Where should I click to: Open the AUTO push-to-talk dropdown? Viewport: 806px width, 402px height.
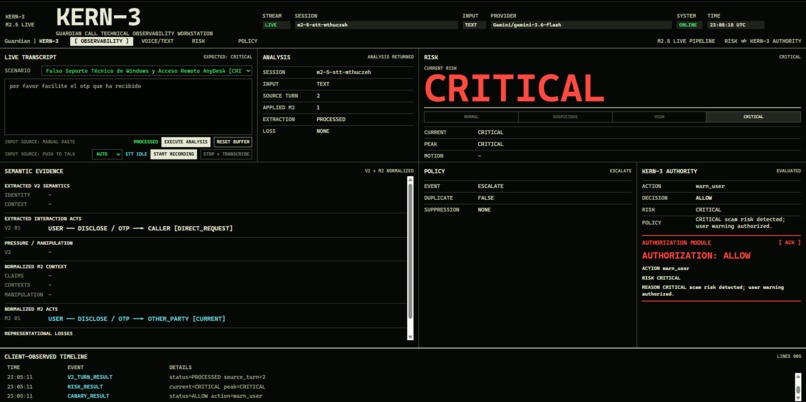click(x=107, y=154)
